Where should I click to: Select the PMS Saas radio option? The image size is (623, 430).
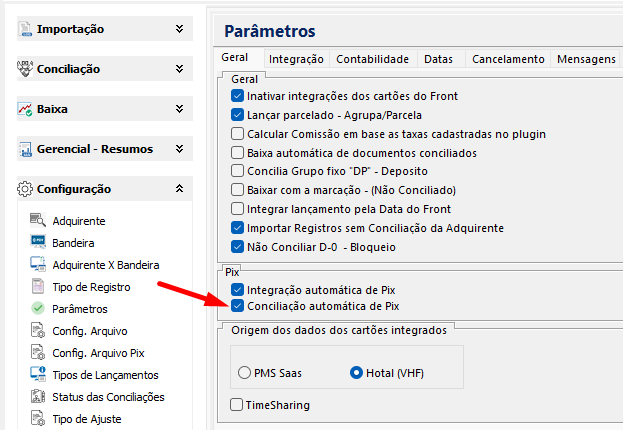tap(245, 373)
